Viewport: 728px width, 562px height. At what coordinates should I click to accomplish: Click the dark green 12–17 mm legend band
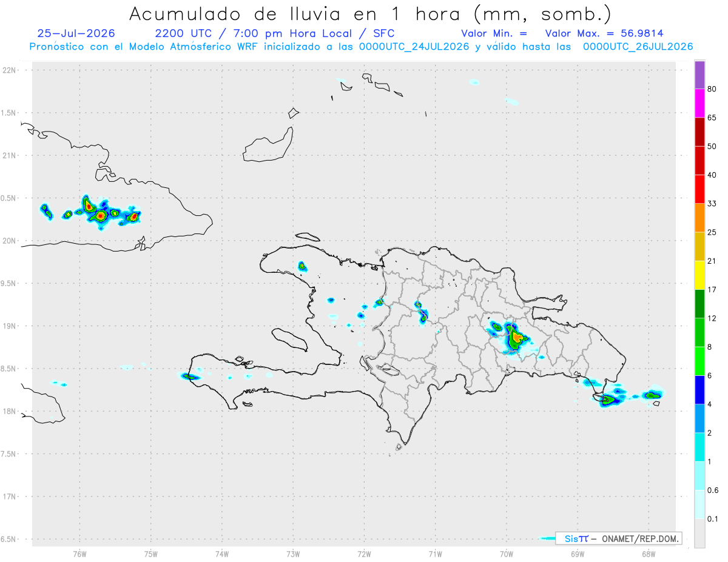699,304
